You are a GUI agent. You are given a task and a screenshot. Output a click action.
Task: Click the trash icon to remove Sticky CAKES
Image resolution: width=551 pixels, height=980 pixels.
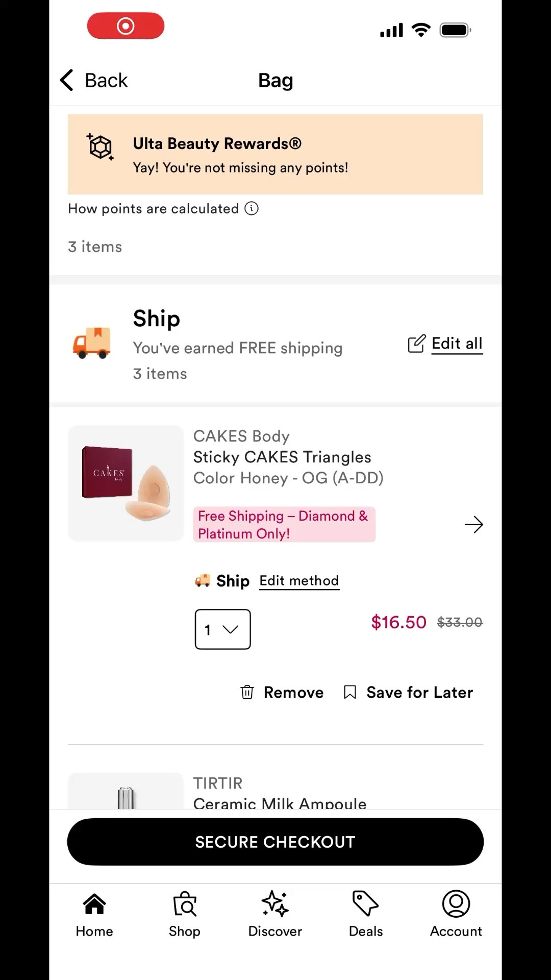coord(247,692)
